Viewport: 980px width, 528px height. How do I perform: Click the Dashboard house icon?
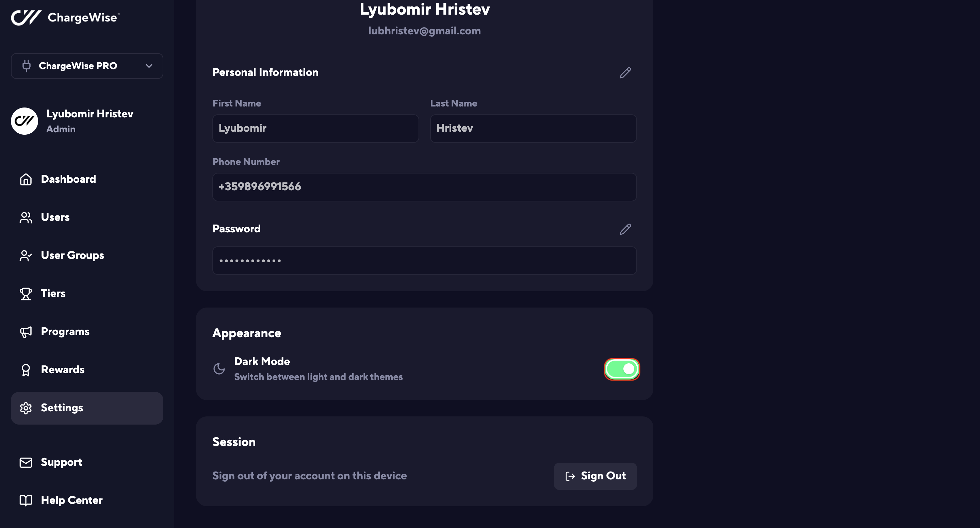(26, 179)
